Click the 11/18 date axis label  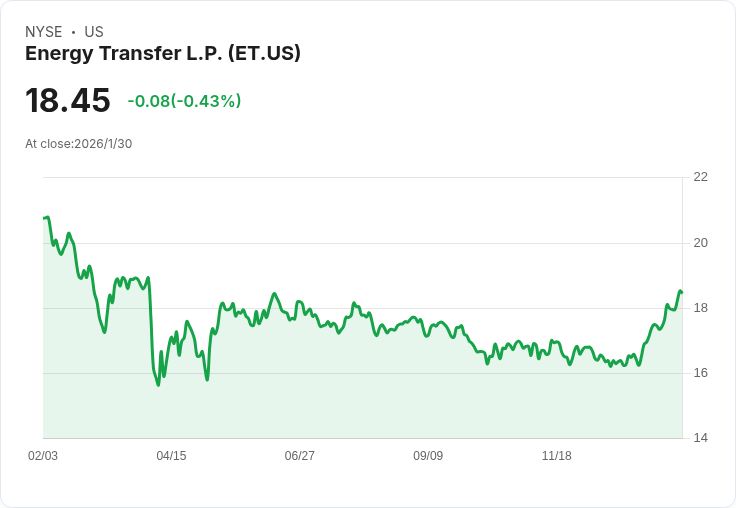click(556, 455)
